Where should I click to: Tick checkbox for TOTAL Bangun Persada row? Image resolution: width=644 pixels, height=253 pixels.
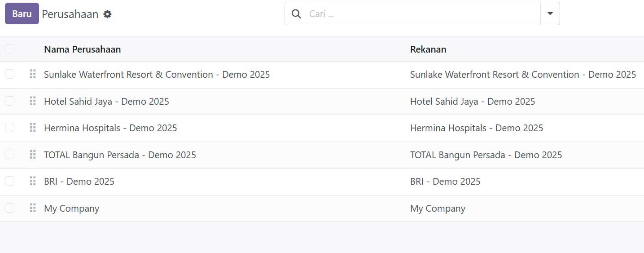(x=9, y=155)
